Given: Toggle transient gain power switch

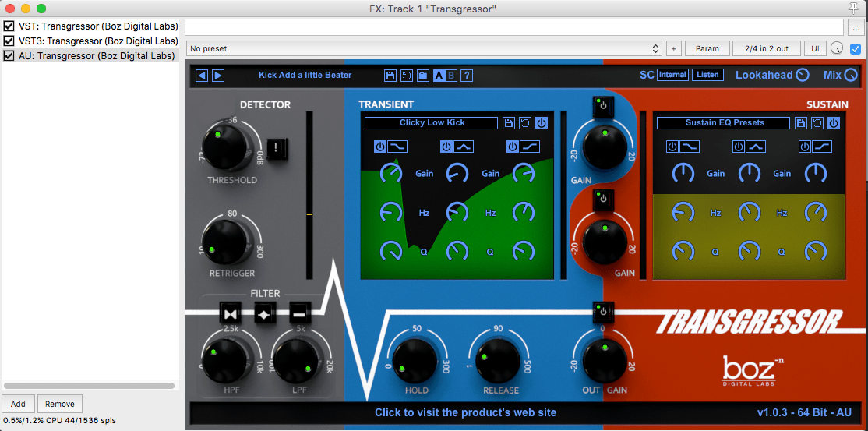Looking at the screenshot, I should tap(603, 106).
